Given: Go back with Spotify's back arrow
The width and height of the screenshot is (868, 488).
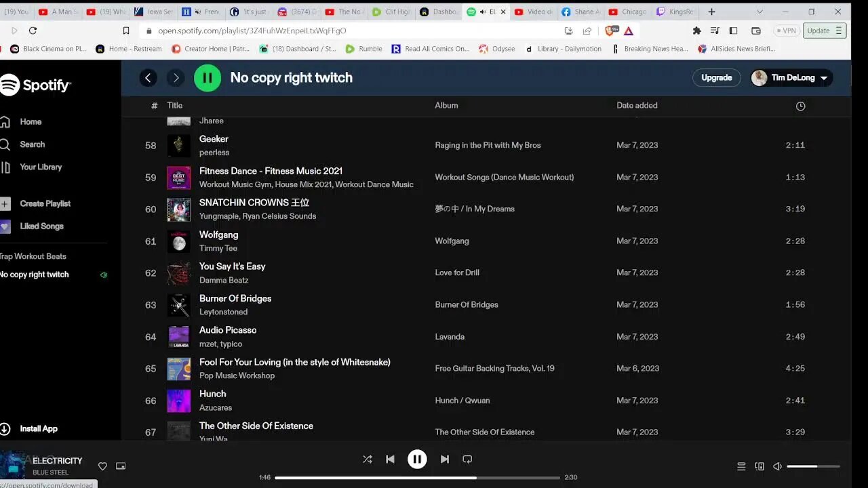Looking at the screenshot, I should [x=148, y=78].
